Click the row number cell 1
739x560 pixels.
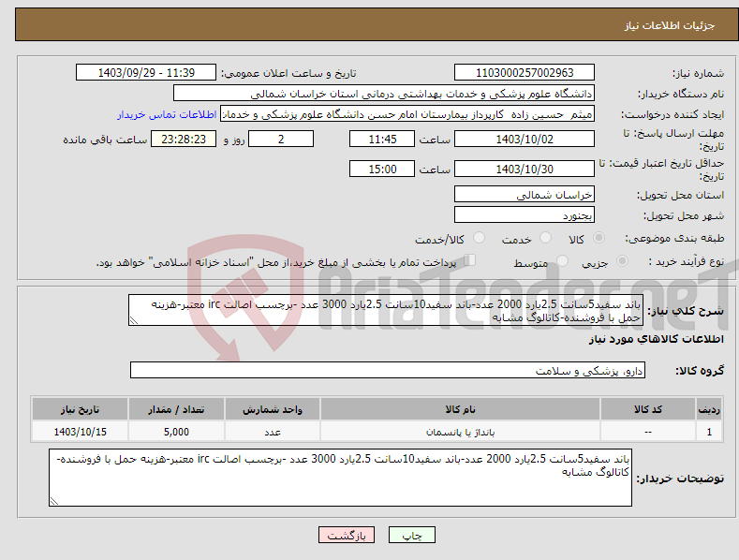coord(709,432)
